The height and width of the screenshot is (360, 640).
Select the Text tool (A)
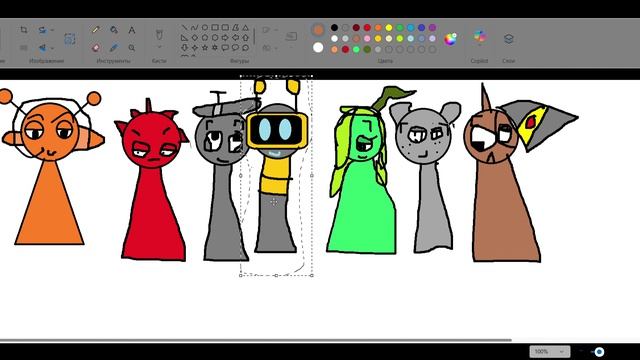tap(131, 30)
